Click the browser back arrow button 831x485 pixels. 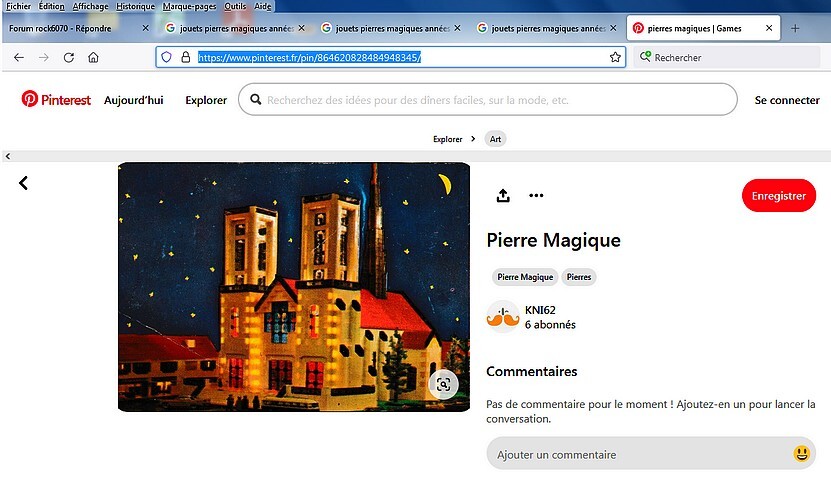point(19,57)
